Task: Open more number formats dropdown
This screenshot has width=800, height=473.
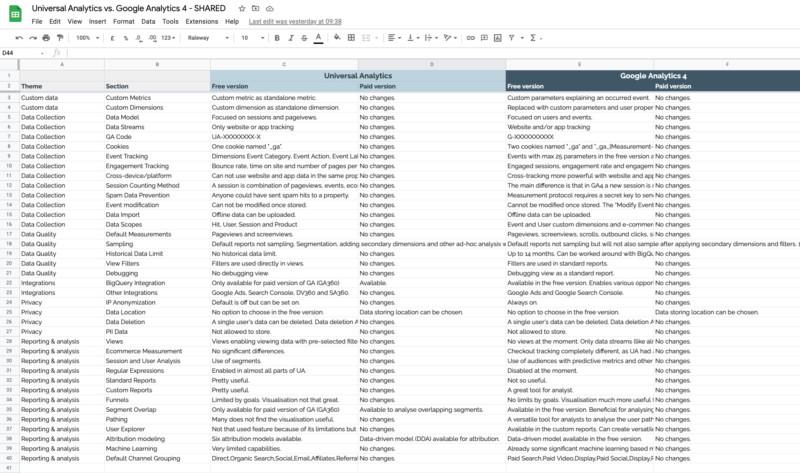Action: [x=168, y=38]
